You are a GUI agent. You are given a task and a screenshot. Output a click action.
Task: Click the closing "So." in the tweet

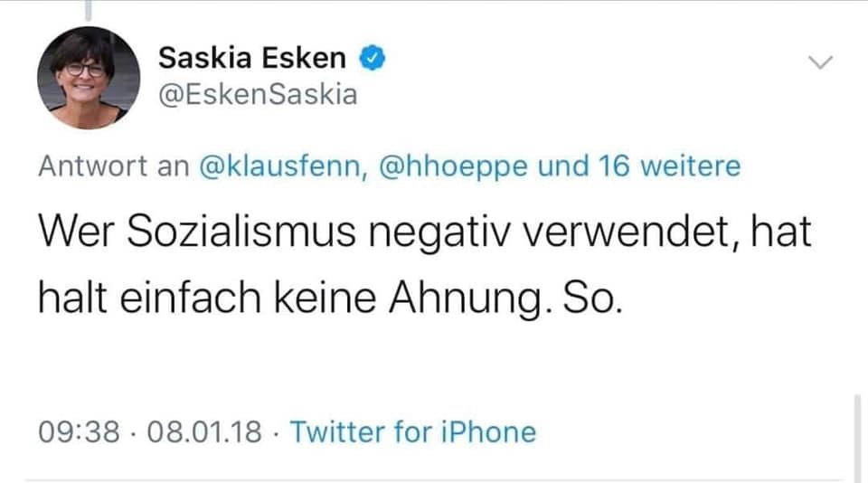tap(593, 299)
